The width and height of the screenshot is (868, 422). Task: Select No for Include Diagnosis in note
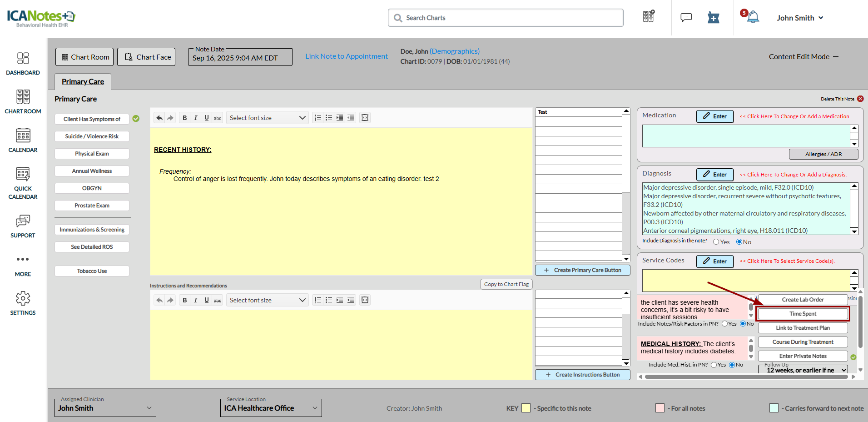coord(739,242)
